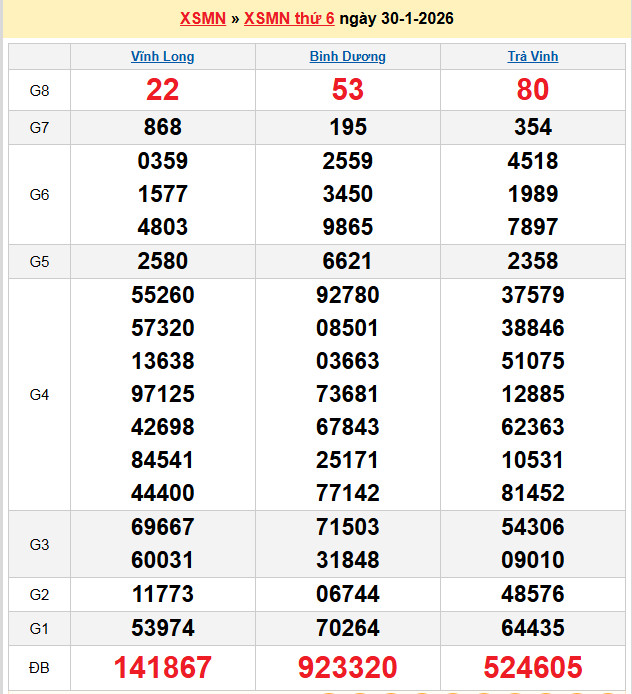Image resolution: width=632 pixels, height=694 pixels.
Task: Select G1 result 70264 under Bình Dương
Action: point(347,628)
